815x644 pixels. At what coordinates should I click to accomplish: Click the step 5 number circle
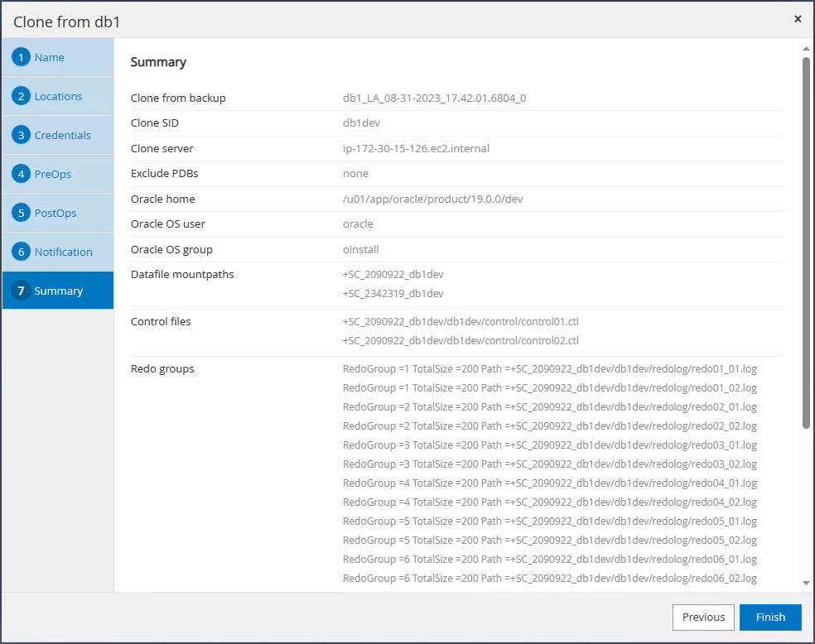22,214
